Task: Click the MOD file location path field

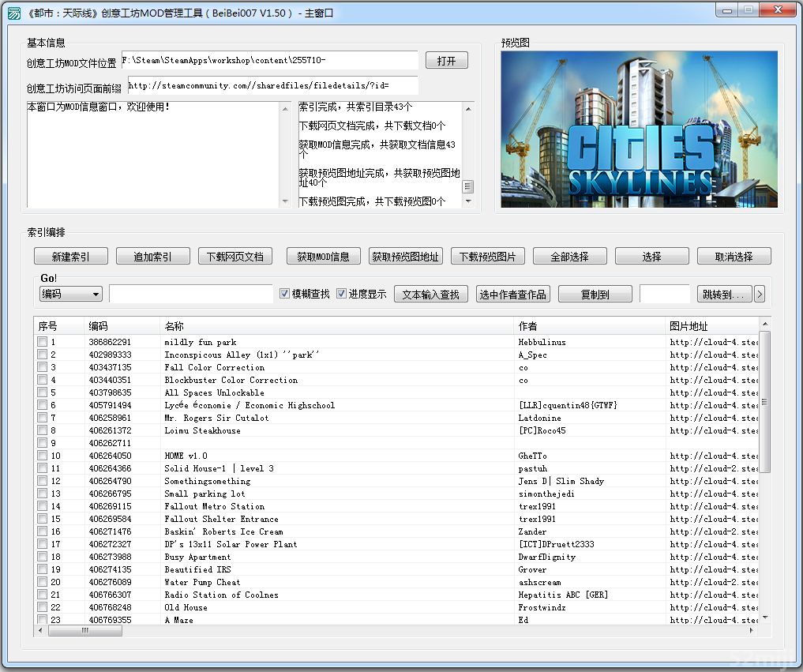Action: tap(269, 61)
